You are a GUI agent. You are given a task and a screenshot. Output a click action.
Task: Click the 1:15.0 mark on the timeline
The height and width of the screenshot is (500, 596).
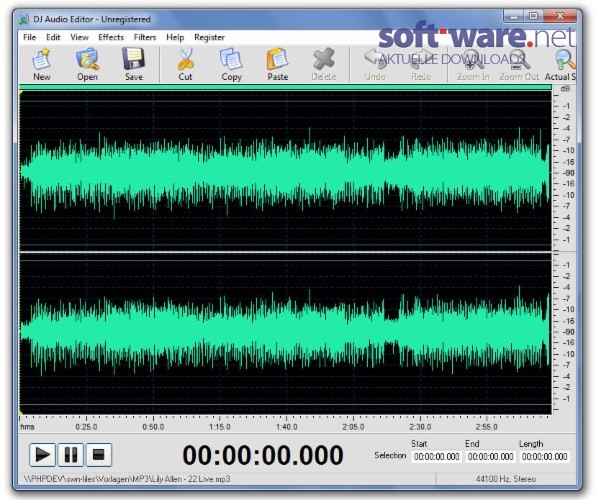tap(220, 427)
